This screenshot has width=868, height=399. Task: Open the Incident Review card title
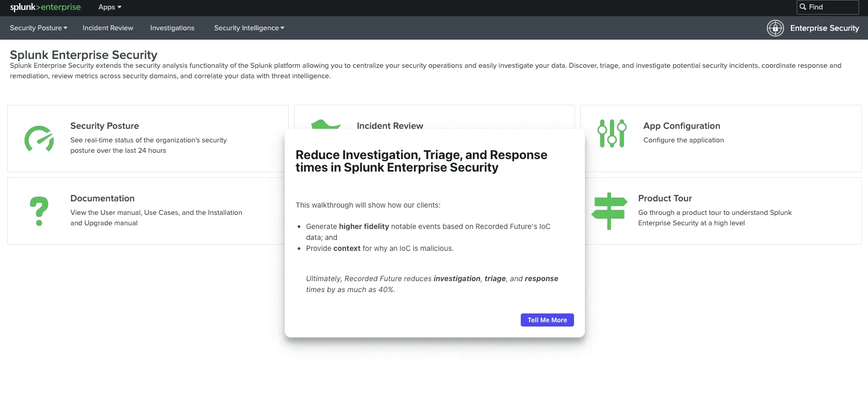[x=390, y=126]
